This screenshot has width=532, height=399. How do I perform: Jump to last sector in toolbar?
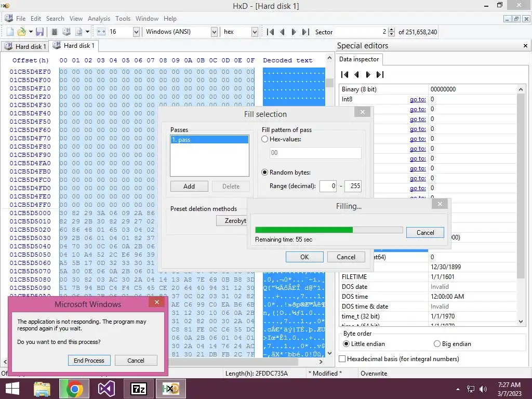(305, 32)
